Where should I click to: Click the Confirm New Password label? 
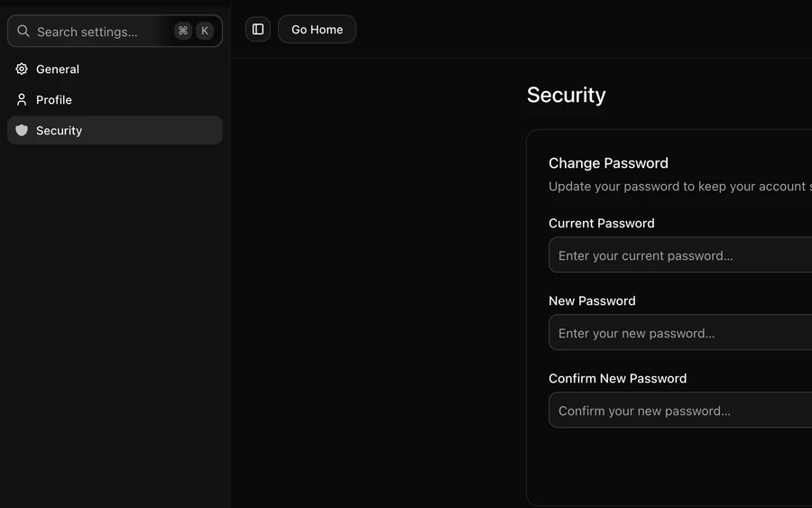(x=617, y=379)
